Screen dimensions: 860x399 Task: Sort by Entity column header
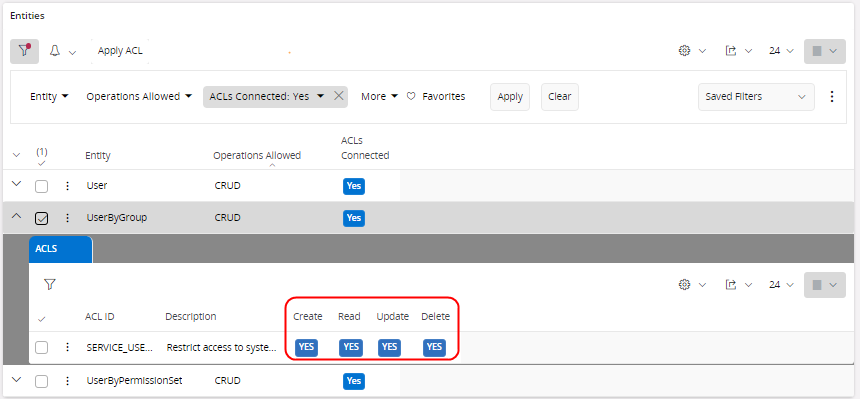98,155
